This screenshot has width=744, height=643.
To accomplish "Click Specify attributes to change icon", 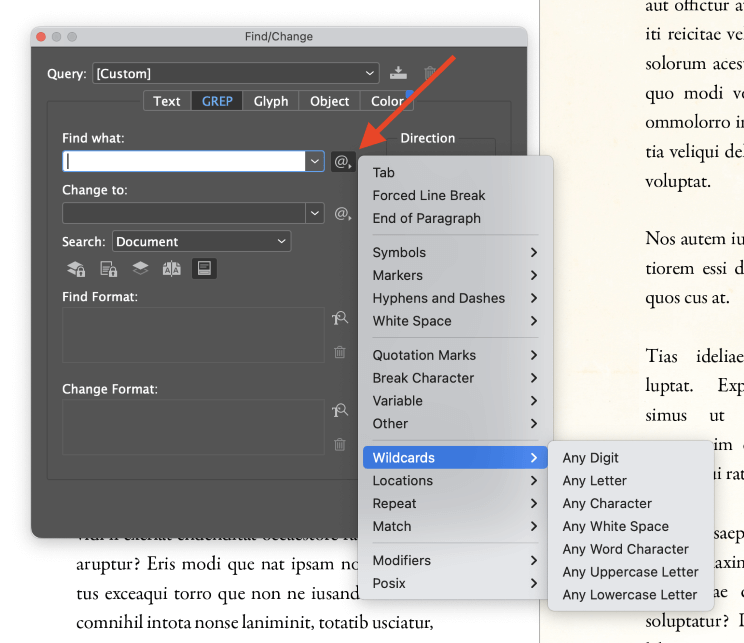I will [340, 410].
